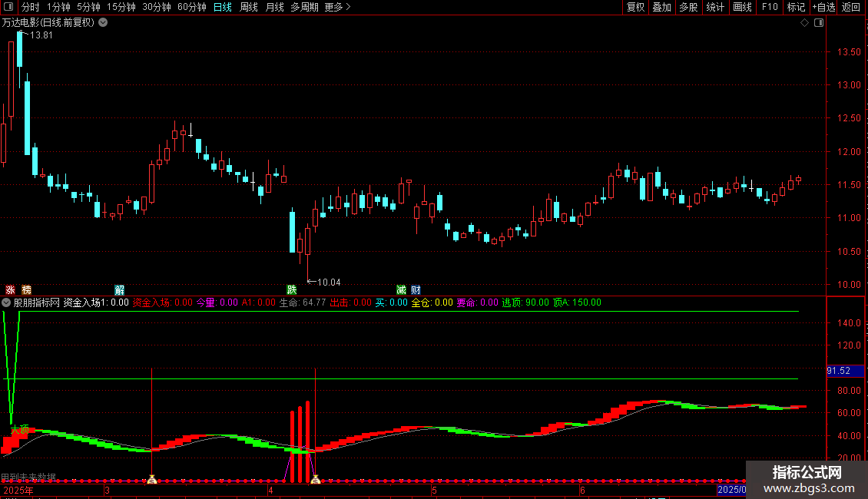Select the 1分钟 period tab
The width and height of the screenshot is (868, 499).
[58, 7]
